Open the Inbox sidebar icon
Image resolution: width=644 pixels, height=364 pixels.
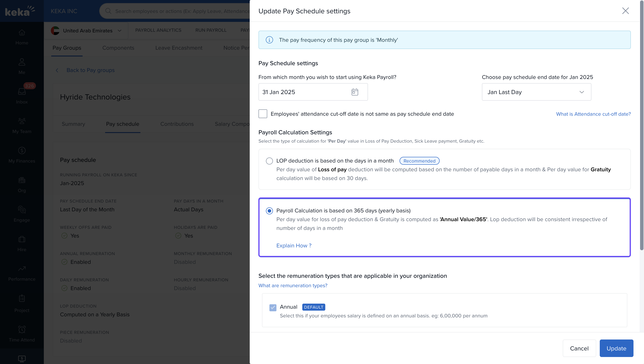tap(22, 91)
